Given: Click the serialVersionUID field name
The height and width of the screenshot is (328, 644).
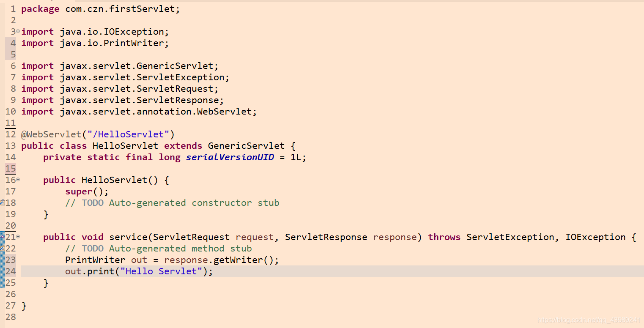Looking at the screenshot, I should 230,157.
